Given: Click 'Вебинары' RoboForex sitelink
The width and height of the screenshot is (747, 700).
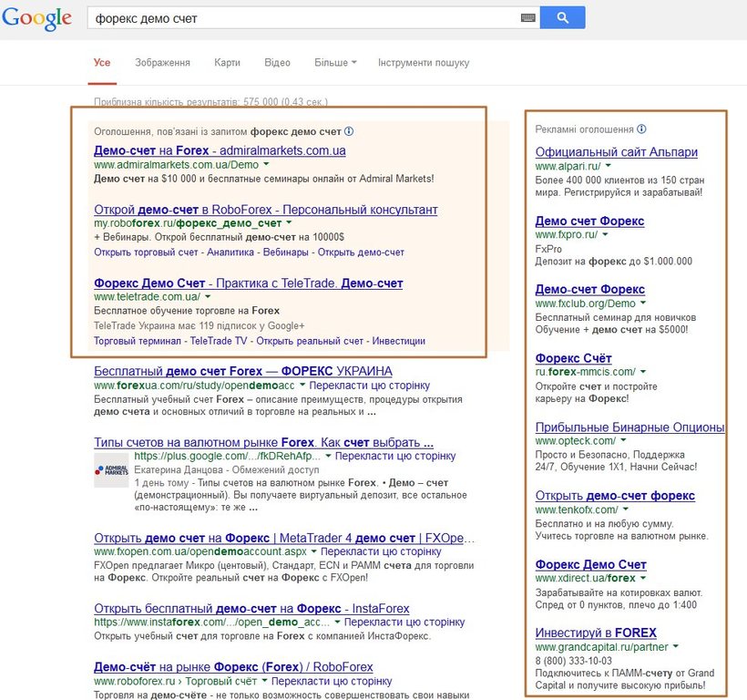Looking at the screenshot, I should (x=286, y=252).
